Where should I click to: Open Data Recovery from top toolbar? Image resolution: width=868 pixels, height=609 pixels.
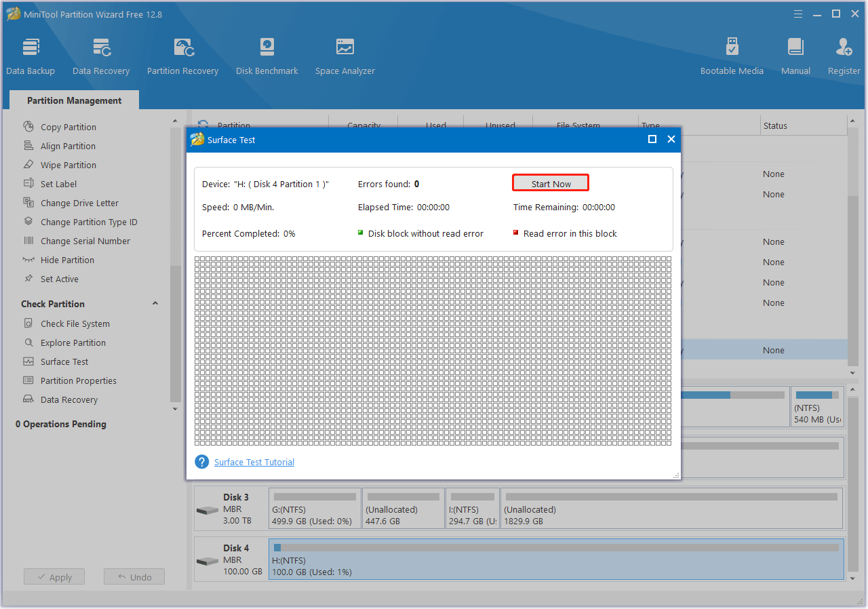[101, 57]
